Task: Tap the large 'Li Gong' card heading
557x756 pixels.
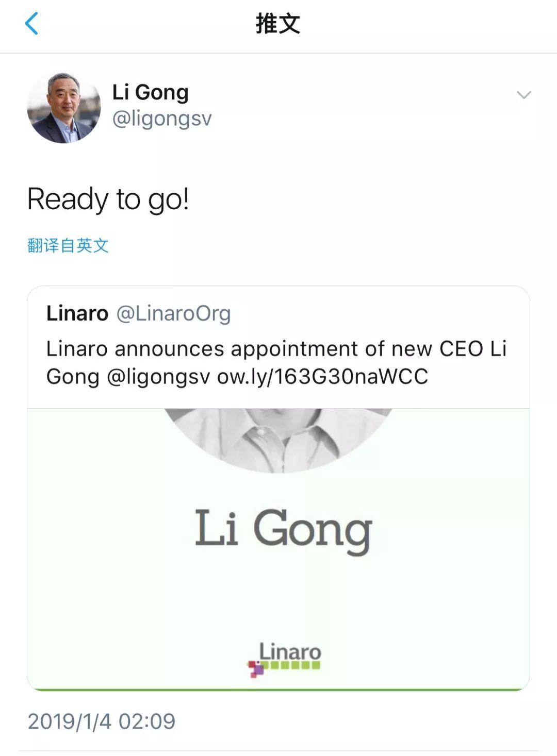Action: (283, 530)
